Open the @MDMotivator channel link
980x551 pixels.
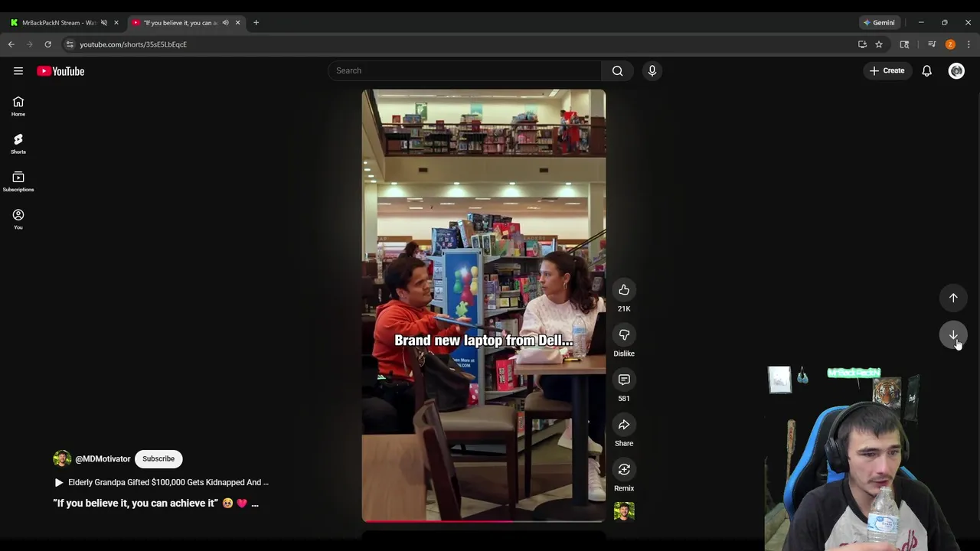click(x=103, y=459)
